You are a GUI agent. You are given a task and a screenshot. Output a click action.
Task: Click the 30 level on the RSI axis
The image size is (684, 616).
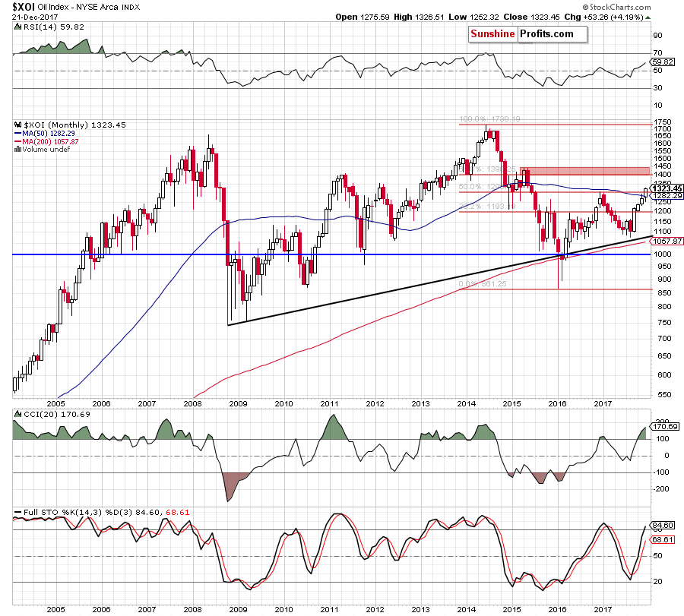click(658, 87)
